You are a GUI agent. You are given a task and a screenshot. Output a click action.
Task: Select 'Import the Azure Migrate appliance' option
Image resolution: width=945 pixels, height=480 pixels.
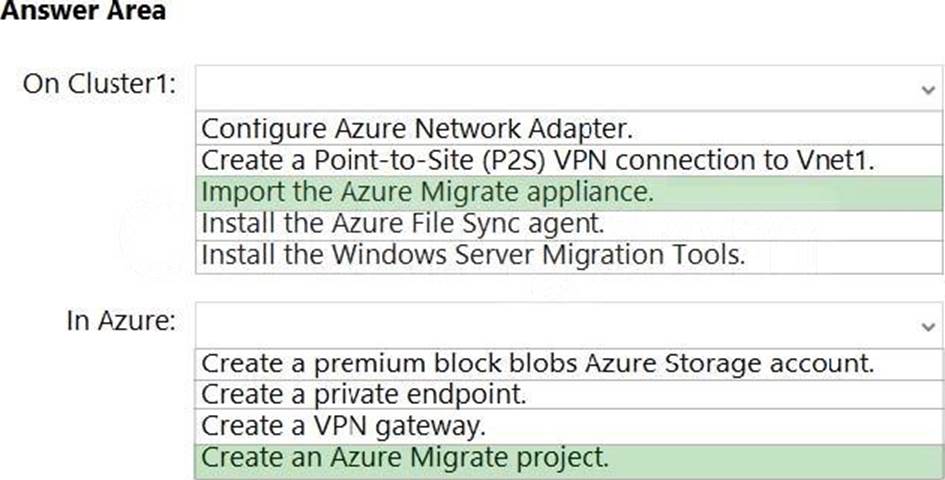coord(427,192)
